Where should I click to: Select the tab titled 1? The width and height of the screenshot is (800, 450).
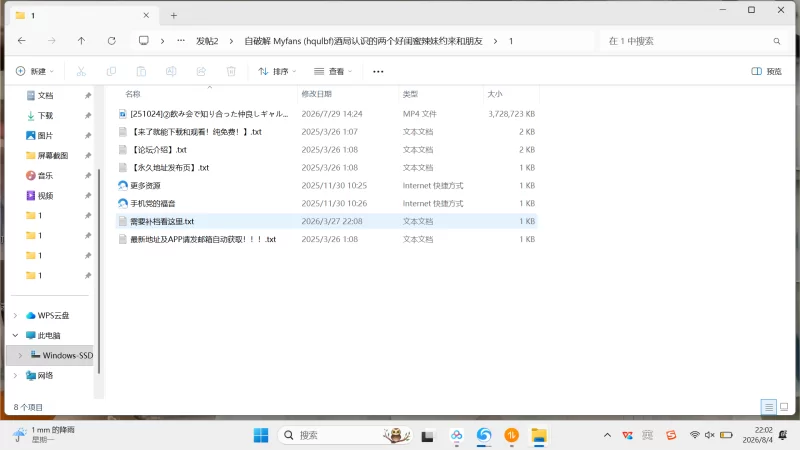82,16
